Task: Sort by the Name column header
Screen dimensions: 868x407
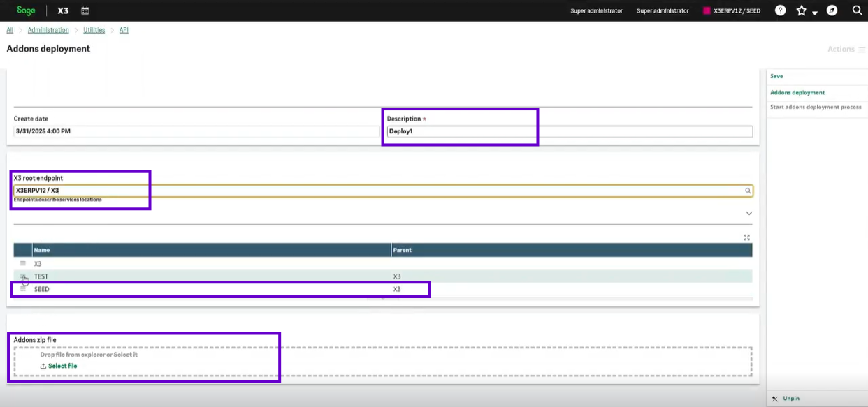Action: point(212,250)
